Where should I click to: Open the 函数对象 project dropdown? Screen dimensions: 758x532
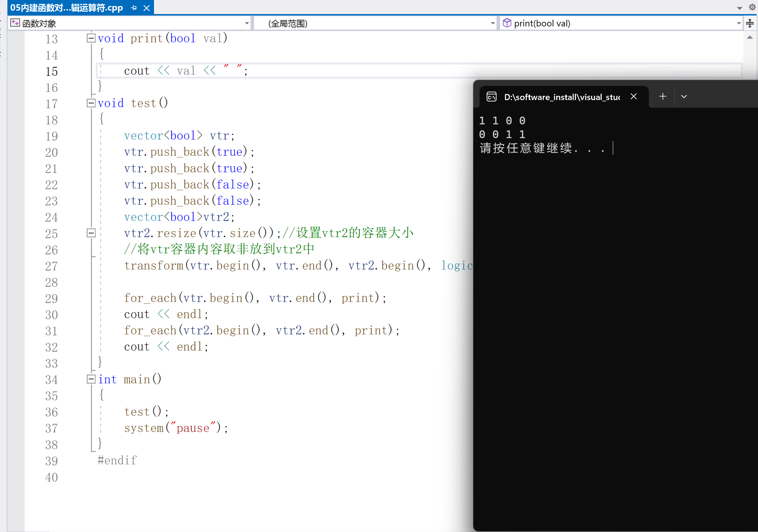click(x=247, y=23)
